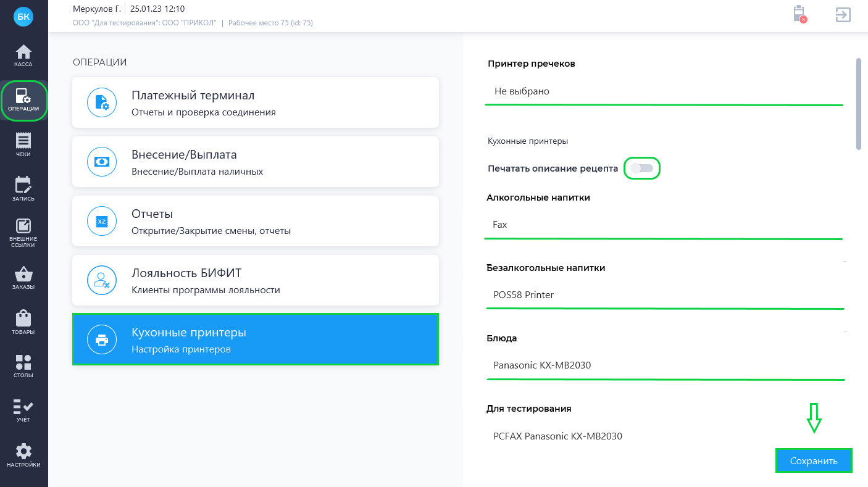Go to the Чеки sidebar section

pos(23,146)
